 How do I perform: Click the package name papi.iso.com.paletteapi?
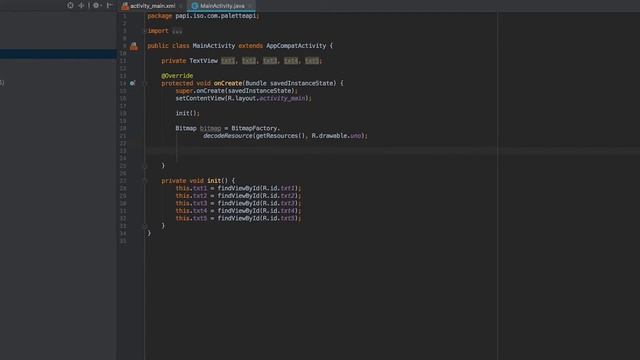click(x=216, y=16)
